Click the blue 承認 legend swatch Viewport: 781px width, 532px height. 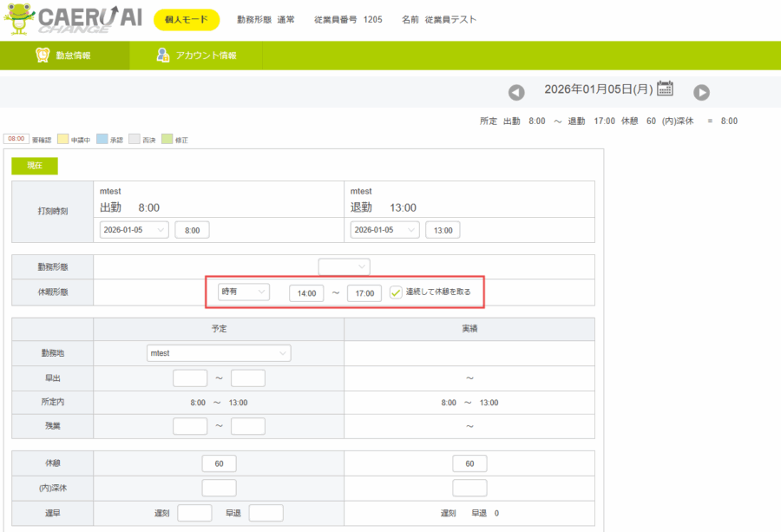click(x=101, y=139)
